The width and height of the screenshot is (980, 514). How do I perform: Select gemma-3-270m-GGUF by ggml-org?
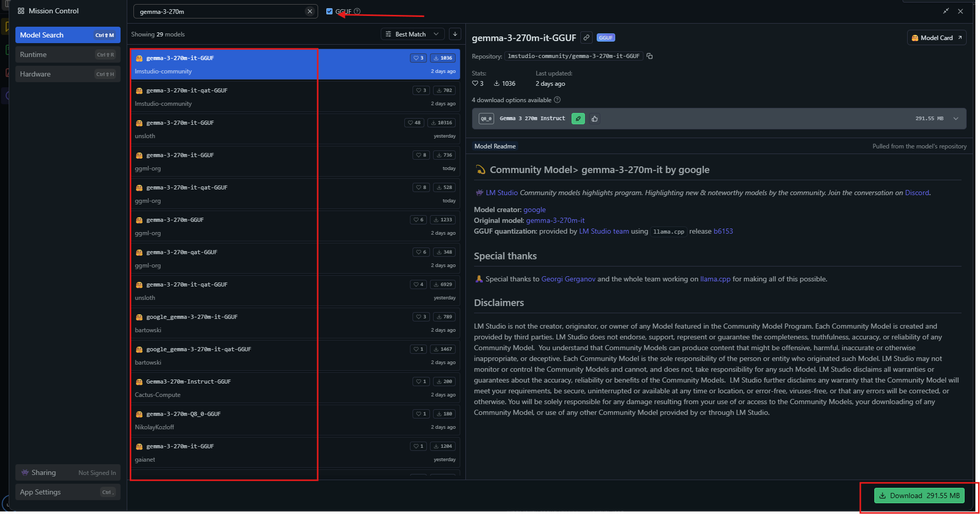pos(295,226)
